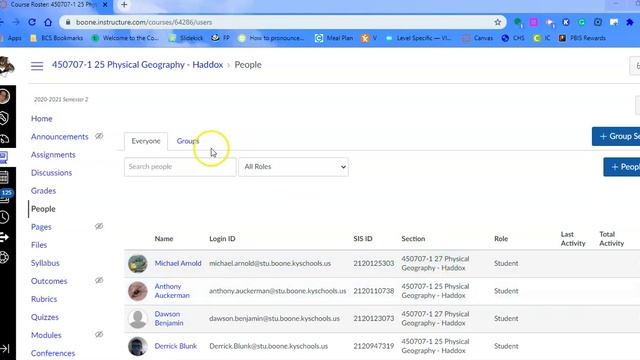This screenshot has height=360, width=640.
Task: Open the History clock icon in global navigation
Action: point(4,217)
